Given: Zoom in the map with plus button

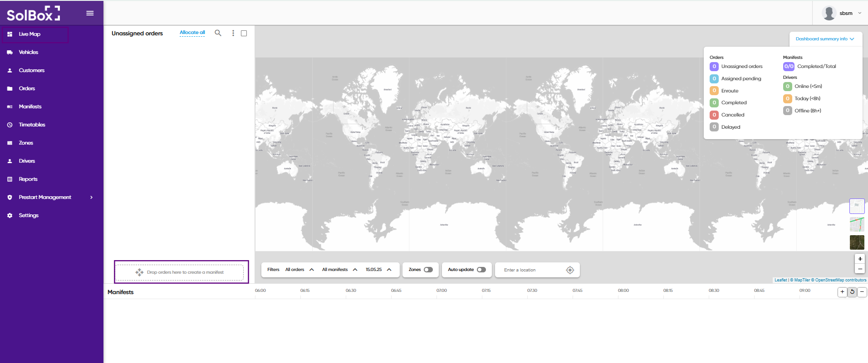Looking at the screenshot, I should (x=860, y=259).
